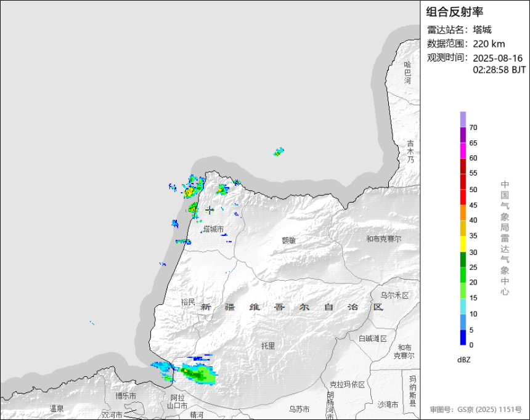Click the 克拉玛依区 label
This screenshot has height=420, width=530.
tap(347, 384)
